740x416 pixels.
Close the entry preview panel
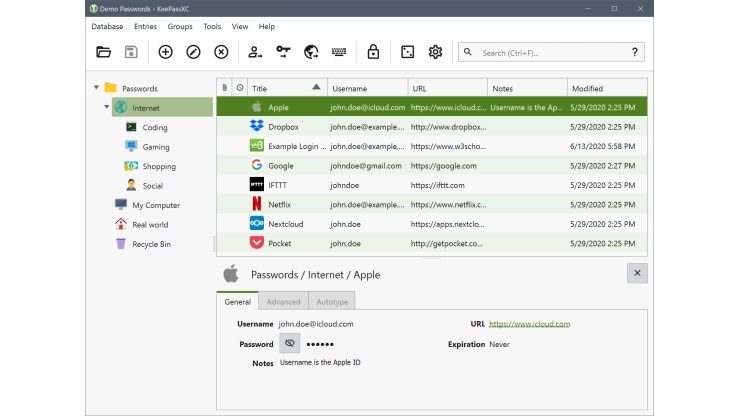pos(637,273)
